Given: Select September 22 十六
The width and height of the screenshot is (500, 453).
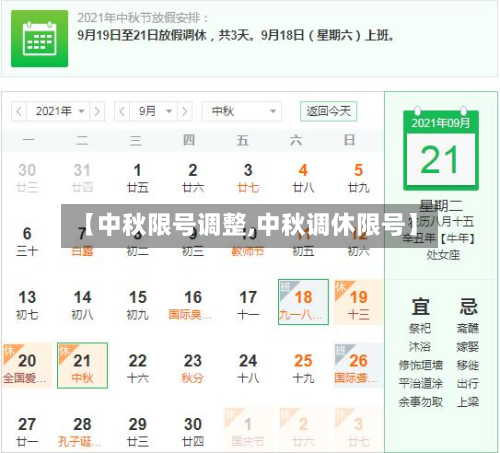Looking at the screenshot, I should coord(138,368).
